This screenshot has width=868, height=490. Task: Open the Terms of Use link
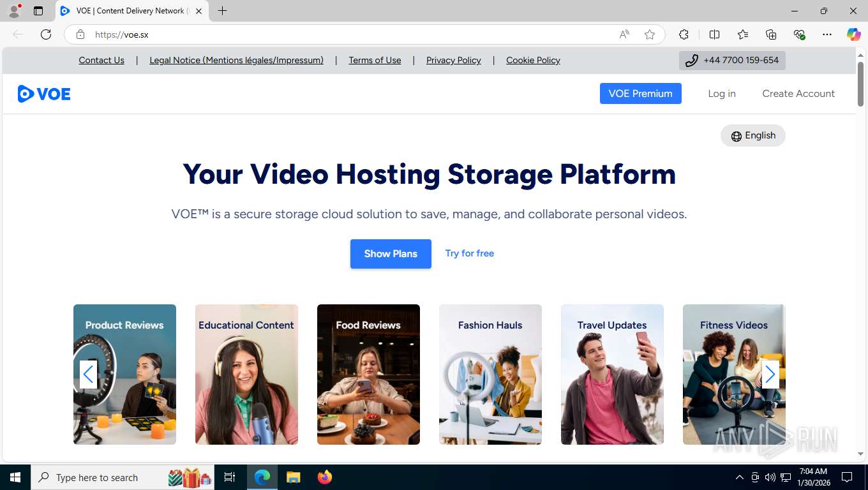pyautogui.click(x=375, y=60)
